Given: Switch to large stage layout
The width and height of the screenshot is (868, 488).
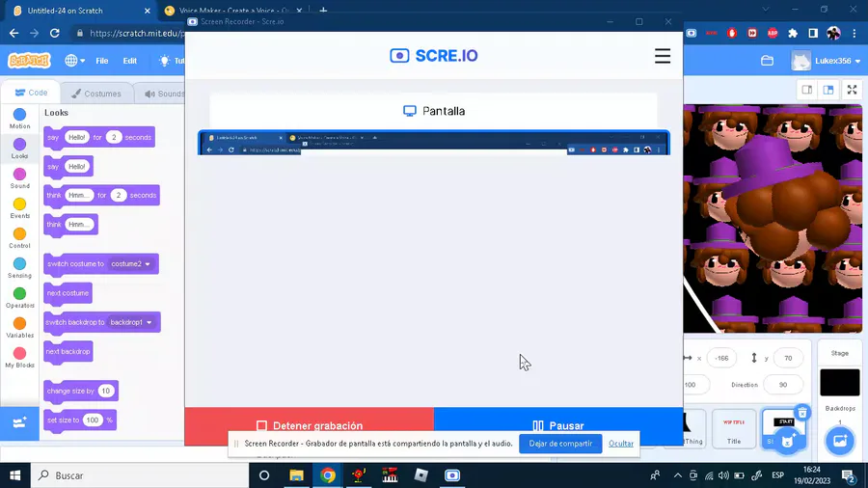Looking at the screenshot, I should (x=828, y=90).
